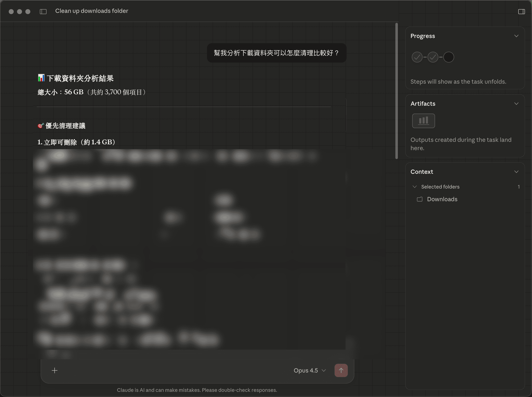
Task: Open the Opus 4.5 model dropdown
Action: pos(309,370)
